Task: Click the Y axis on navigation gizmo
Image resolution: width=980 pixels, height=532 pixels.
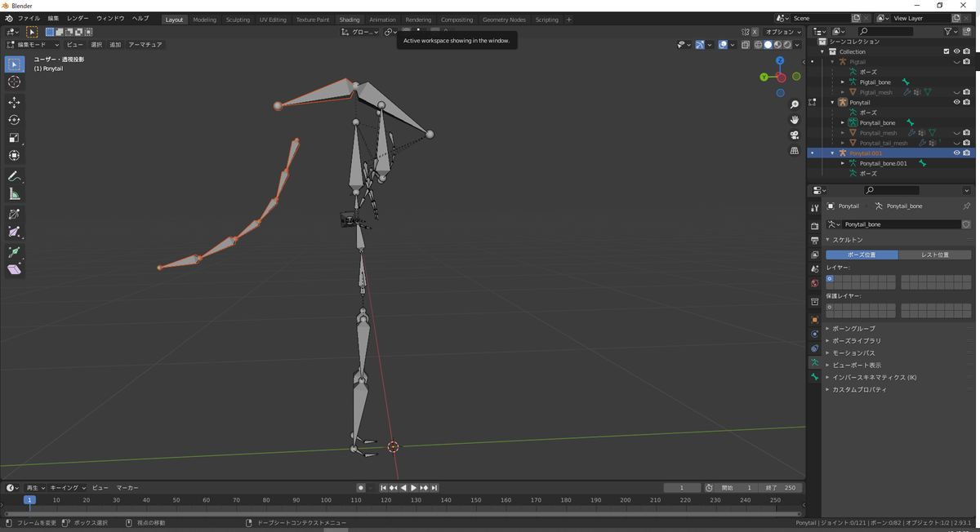Action: 764,78
